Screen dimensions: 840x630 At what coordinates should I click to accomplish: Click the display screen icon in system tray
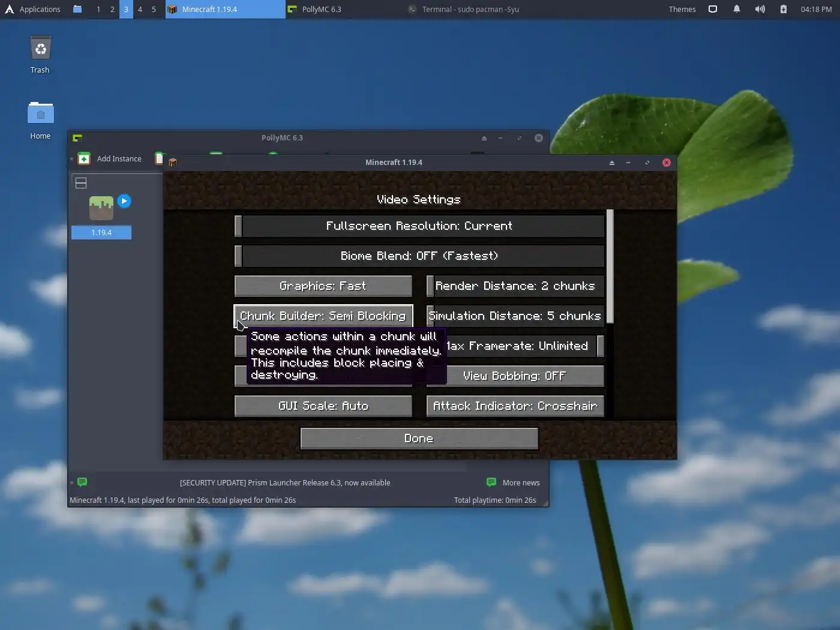(x=713, y=9)
